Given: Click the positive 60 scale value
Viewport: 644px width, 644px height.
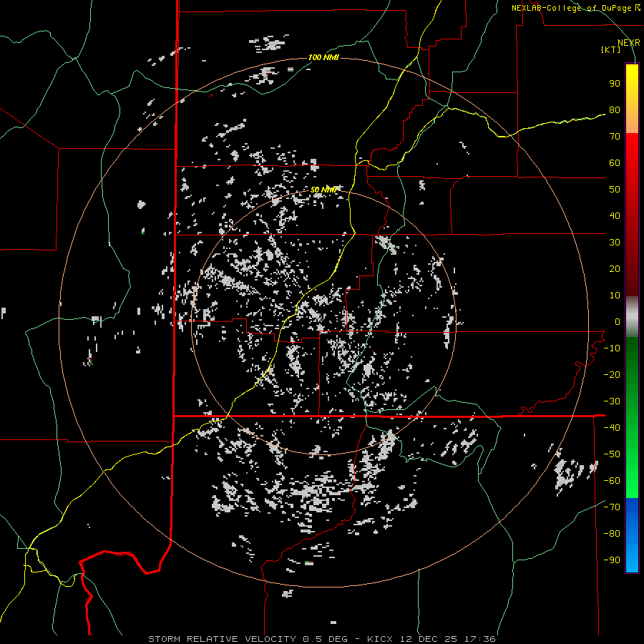Looking at the screenshot, I should (615, 163).
